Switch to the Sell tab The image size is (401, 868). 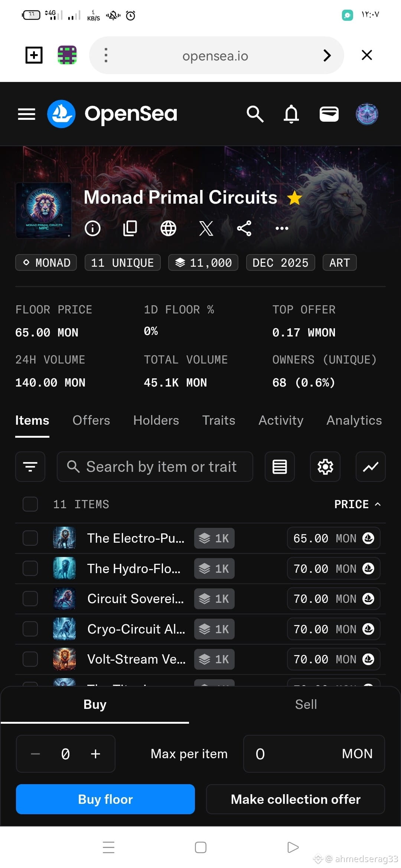tap(306, 704)
